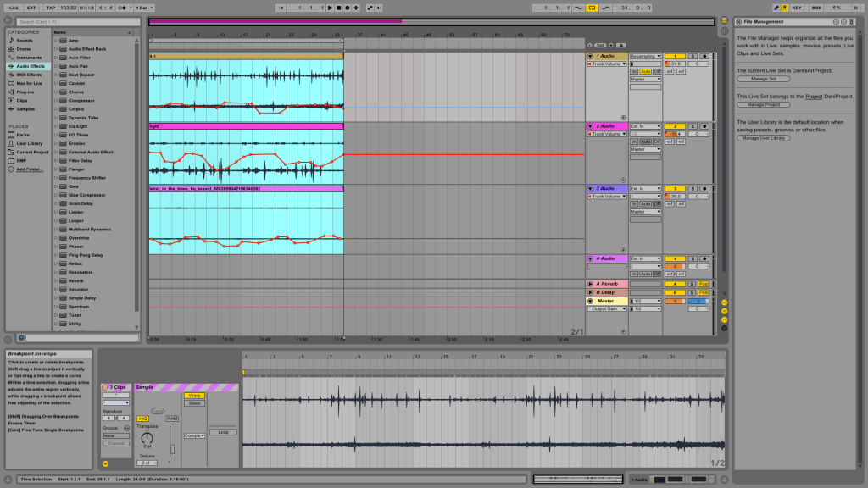Open the Resampling input dropdown on track 1
The width and height of the screenshot is (868, 488).
(645, 56)
